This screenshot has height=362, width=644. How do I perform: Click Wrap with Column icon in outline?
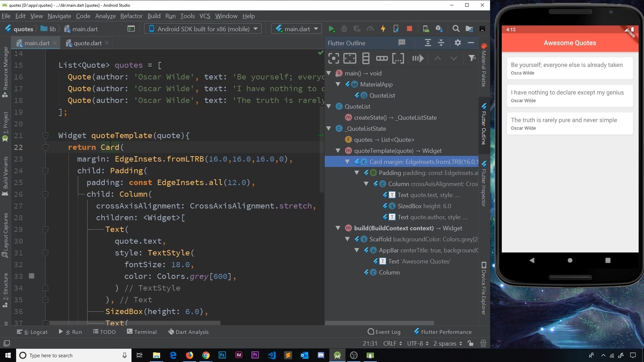pos(366,58)
